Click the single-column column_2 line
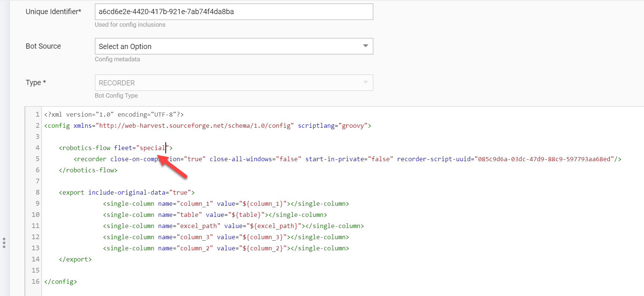644x296 pixels. (226, 248)
